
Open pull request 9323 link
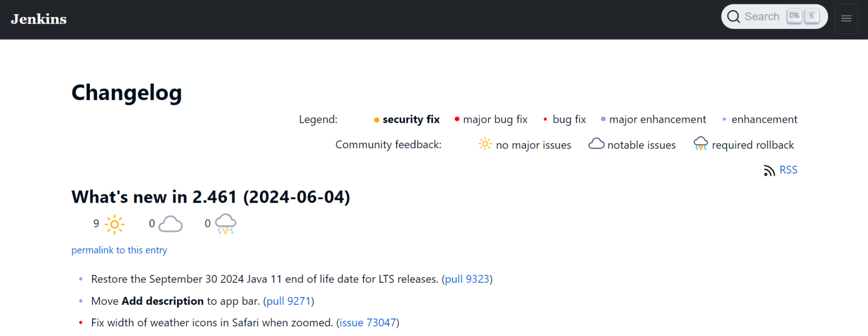467,279
